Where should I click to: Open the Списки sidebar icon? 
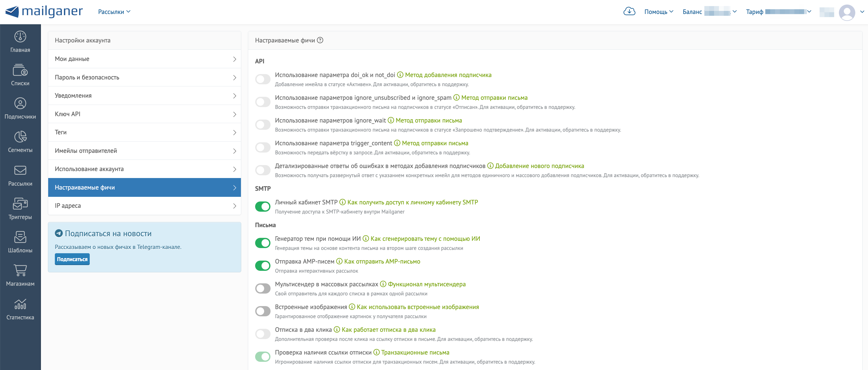20,70
